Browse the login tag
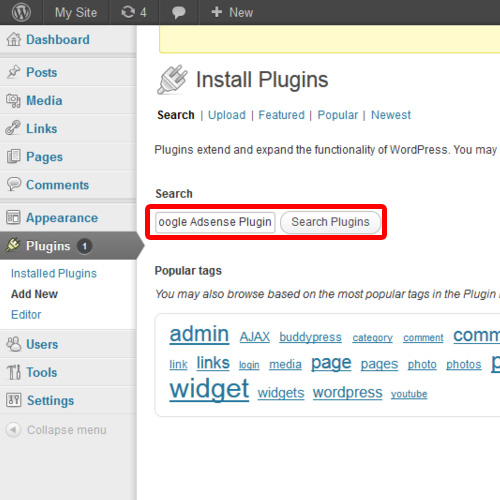This screenshot has height=500, width=500. pyautogui.click(x=249, y=365)
